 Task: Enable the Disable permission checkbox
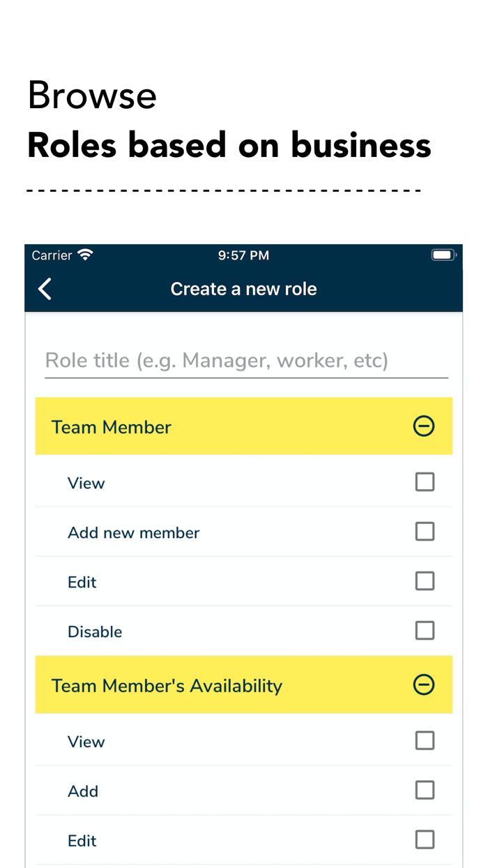pos(425,630)
